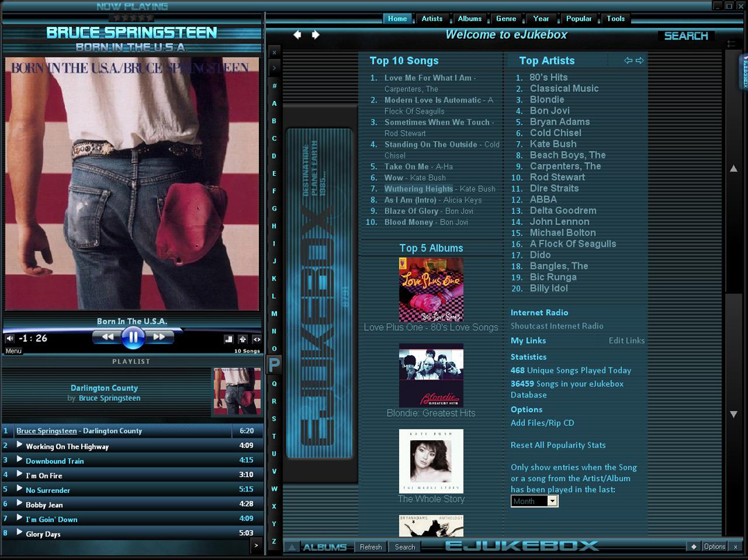Click the SEARCH button at top right
Screen dimensions: 748x560
[686, 36]
